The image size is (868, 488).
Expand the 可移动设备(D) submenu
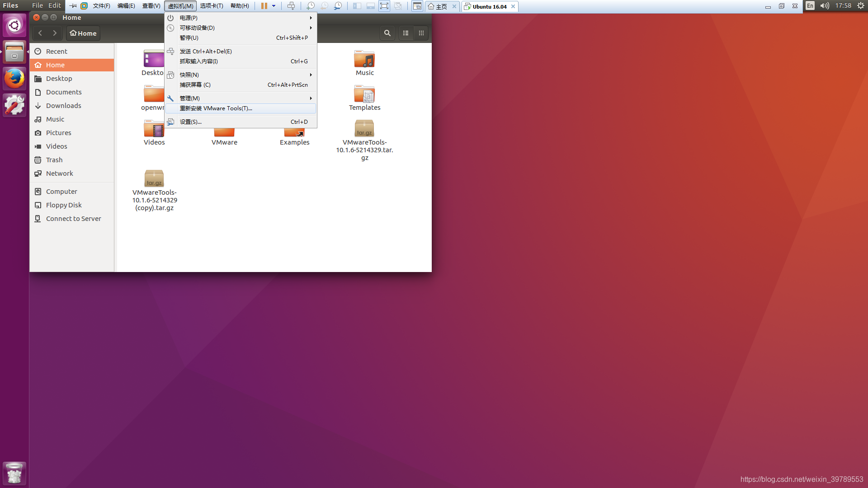(241, 28)
